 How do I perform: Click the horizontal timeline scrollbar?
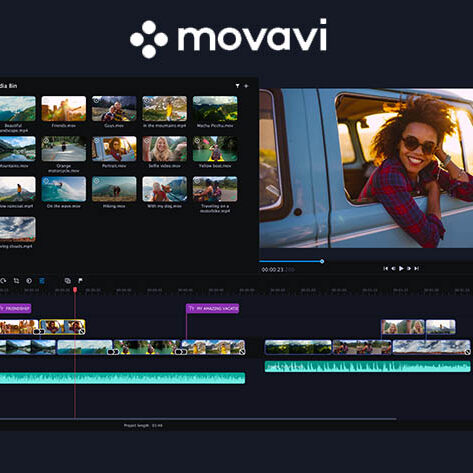click(x=198, y=419)
